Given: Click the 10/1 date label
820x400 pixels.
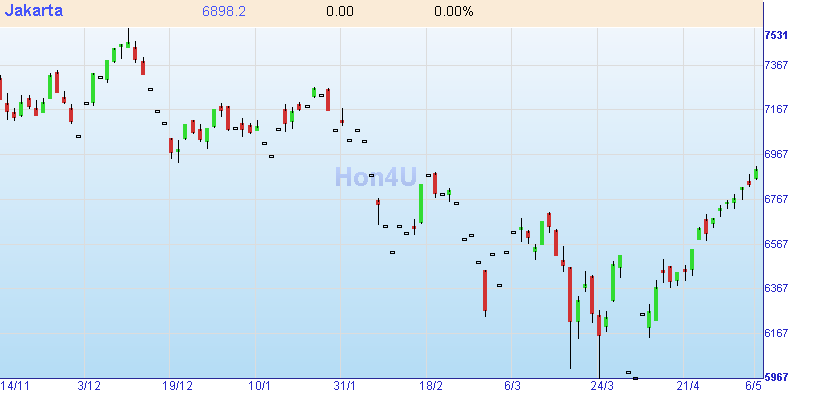Looking at the screenshot, I should [x=259, y=386].
